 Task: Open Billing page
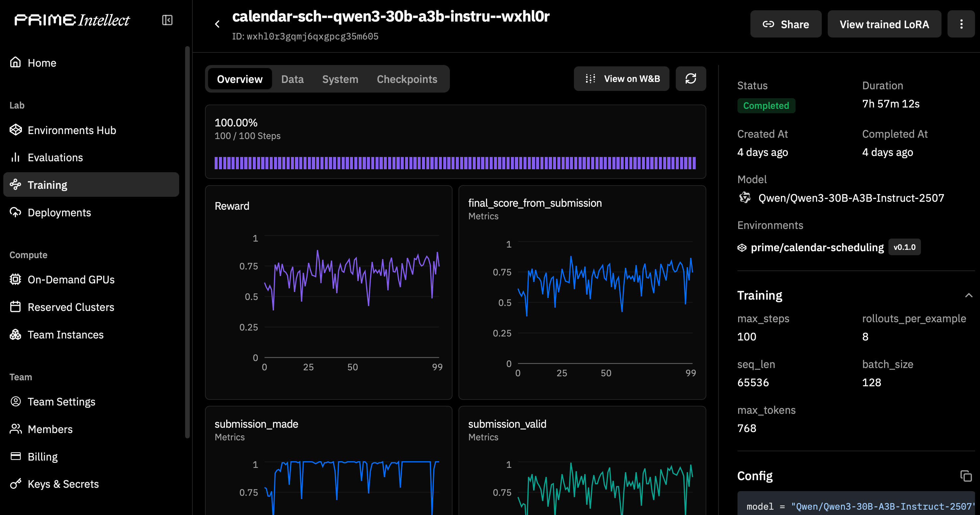point(91,456)
